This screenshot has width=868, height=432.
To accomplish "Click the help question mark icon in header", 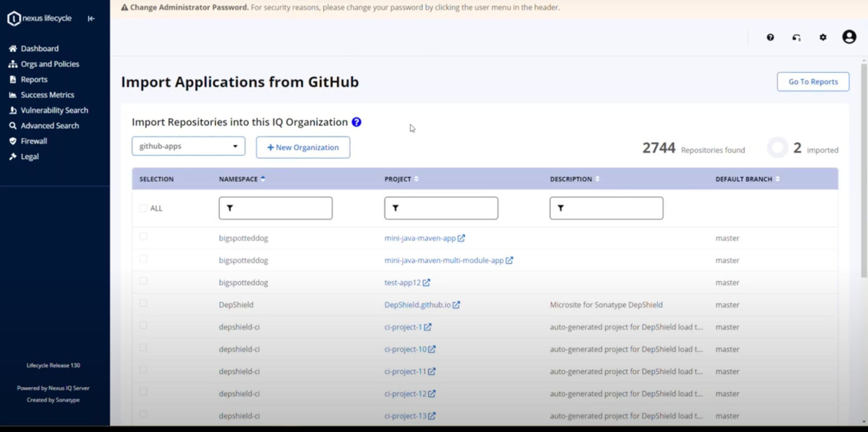I will point(770,37).
